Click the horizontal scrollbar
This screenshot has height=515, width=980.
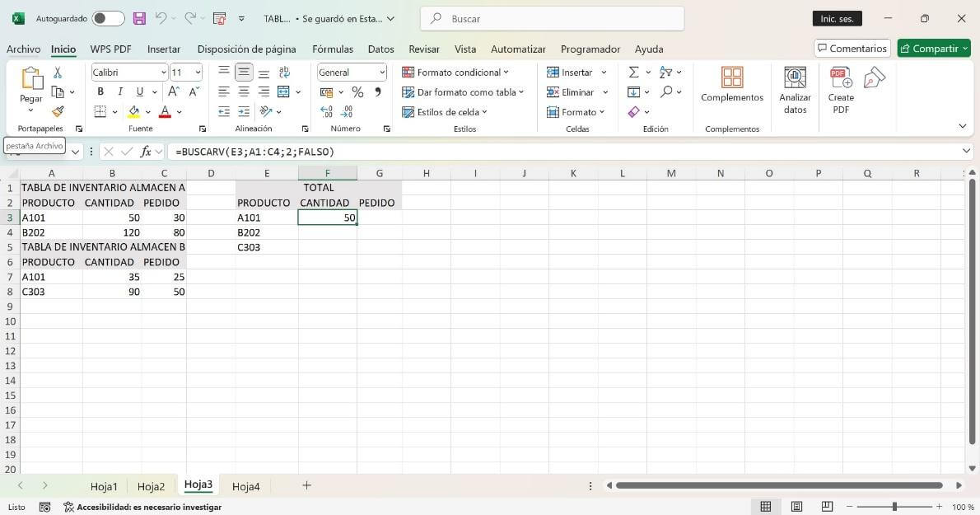point(779,485)
